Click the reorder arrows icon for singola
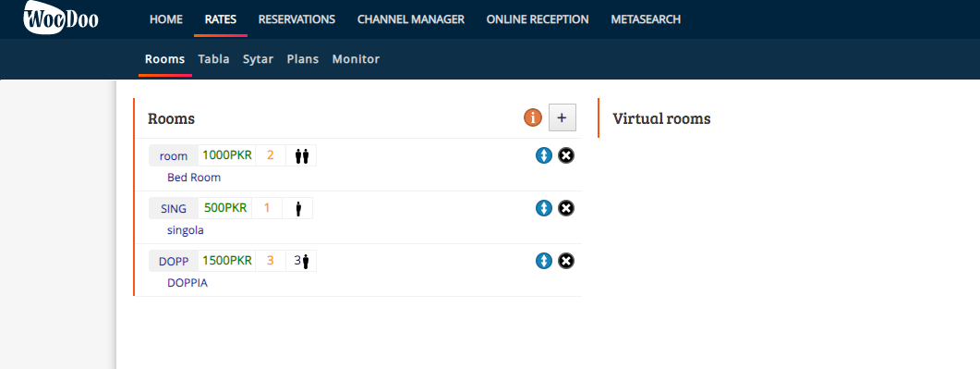Image resolution: width=980 pixels, height=369 pixels. pyautogui.click(x=544, y=208)
